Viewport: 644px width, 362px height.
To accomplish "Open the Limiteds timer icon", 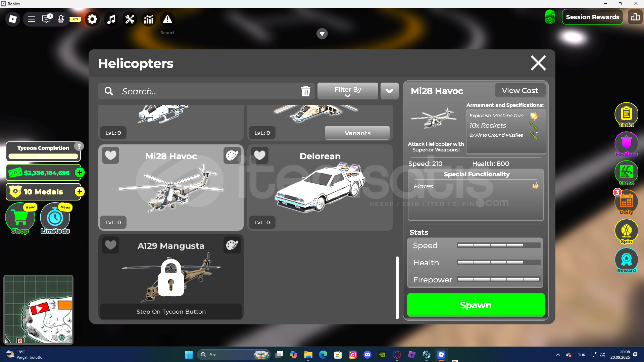I will 55,218.
